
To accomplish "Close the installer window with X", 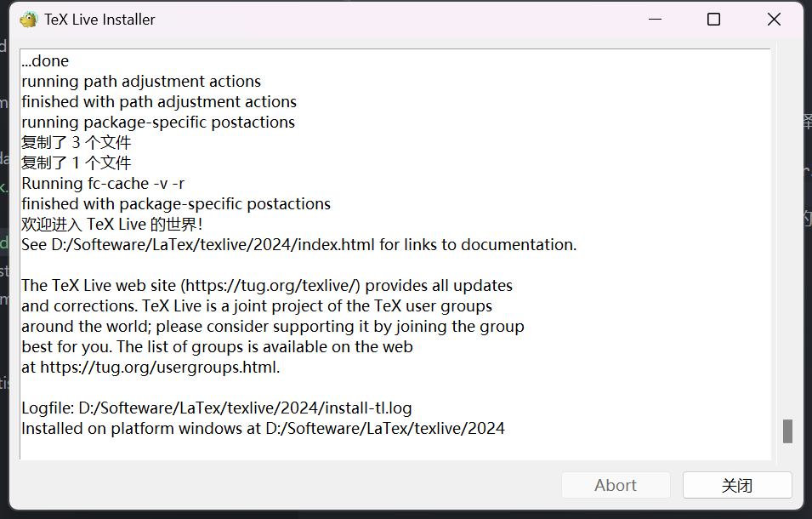I will click(774, 20).
